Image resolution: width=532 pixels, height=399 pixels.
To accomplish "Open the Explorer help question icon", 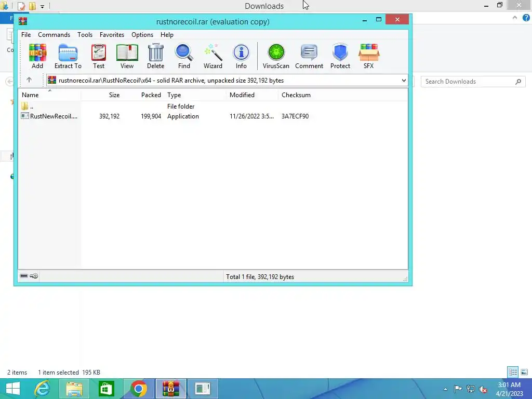I will click(526, 18).
